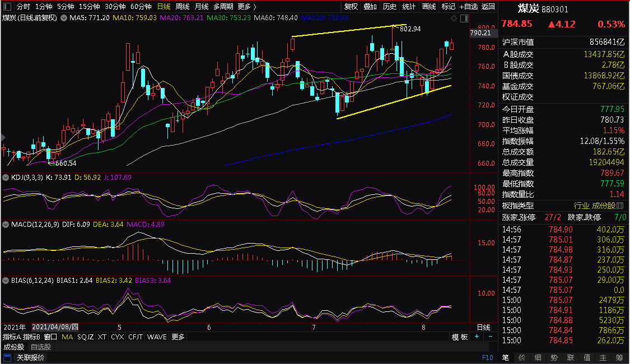Select the CFJT indicator tab
This screenshot has height=364, width=630.
[136, 337]
